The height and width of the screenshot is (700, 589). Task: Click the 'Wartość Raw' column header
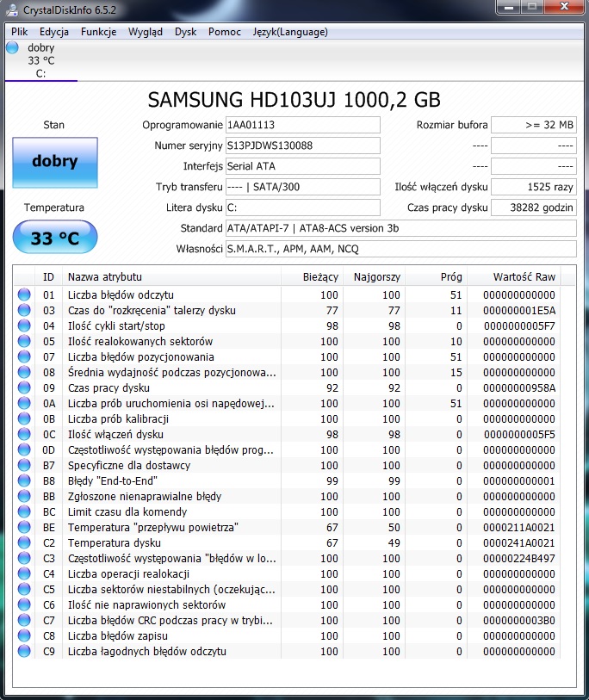(x=513, y=276)
